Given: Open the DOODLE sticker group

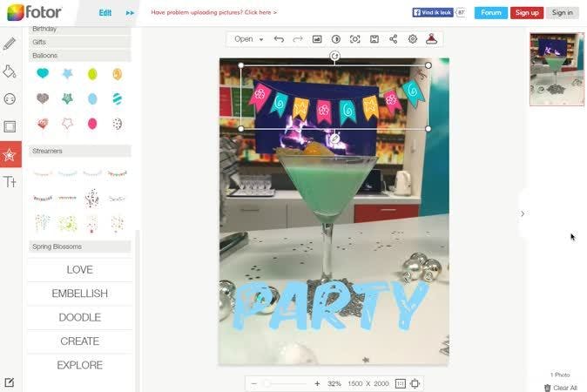Looking at the screenshot, I should pos(80,317).
